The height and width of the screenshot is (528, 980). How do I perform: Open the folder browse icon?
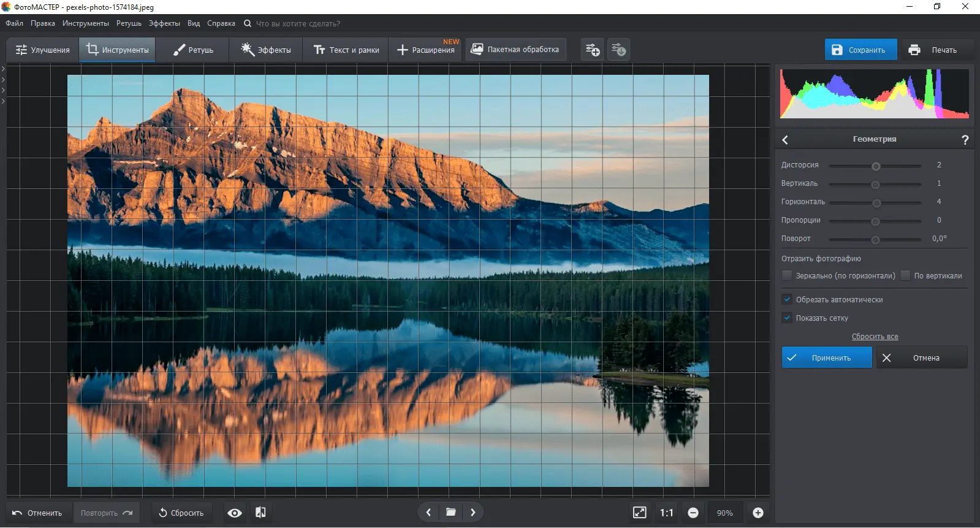[x=450, y=513]
